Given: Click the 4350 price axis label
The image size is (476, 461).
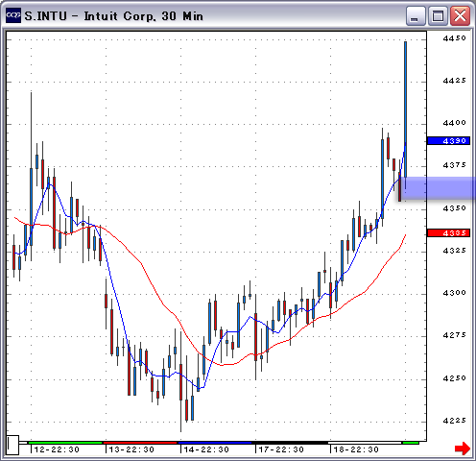Looking at the screenshot, I should point(454,208).
